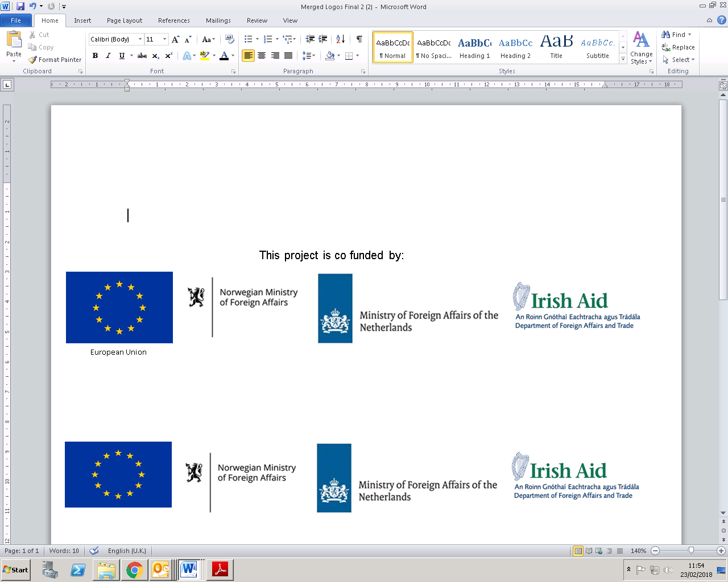Zoom out with minus button

[655, 551]
